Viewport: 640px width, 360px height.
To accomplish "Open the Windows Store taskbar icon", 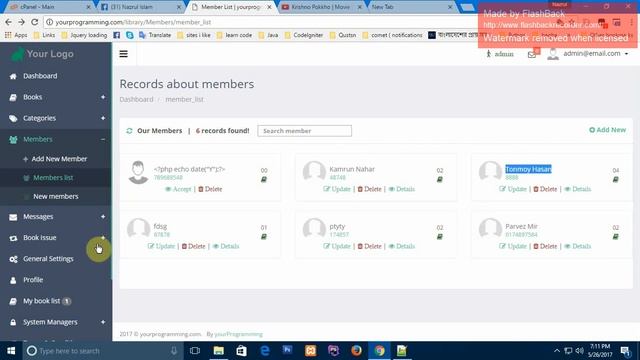I will [x=241, y=351].
